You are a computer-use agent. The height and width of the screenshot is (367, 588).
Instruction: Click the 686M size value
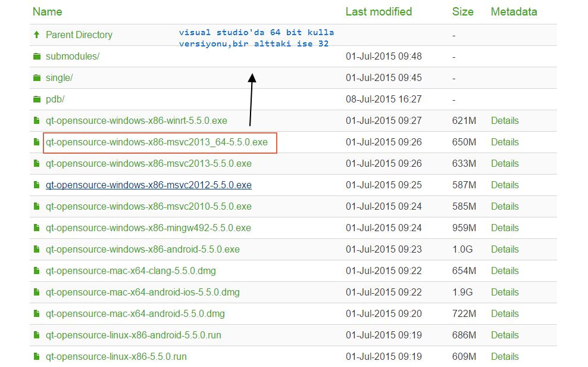coord(464,334)
